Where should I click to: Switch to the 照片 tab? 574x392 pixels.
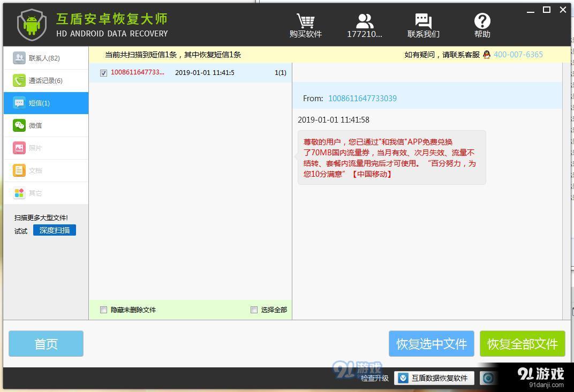(46, 148)
